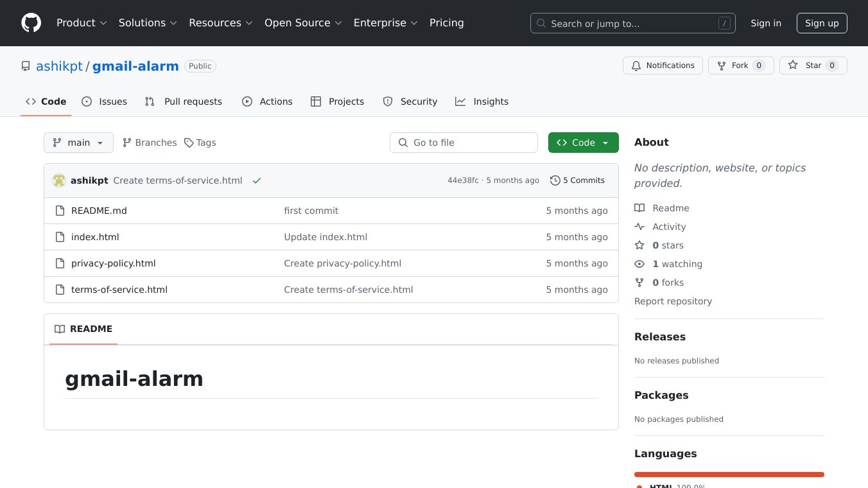Click the Sign up button

point(822,23)
